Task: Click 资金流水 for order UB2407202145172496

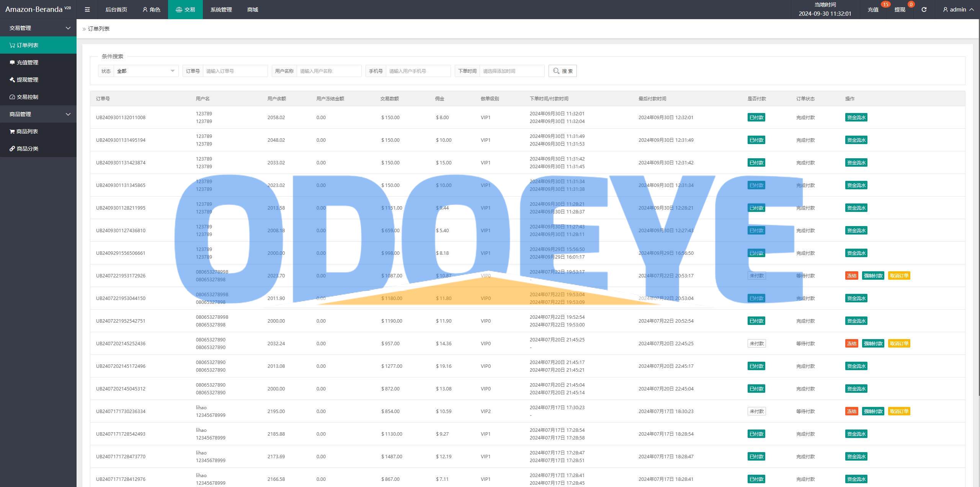Action: pyautogui.click(x=856, y=366)
